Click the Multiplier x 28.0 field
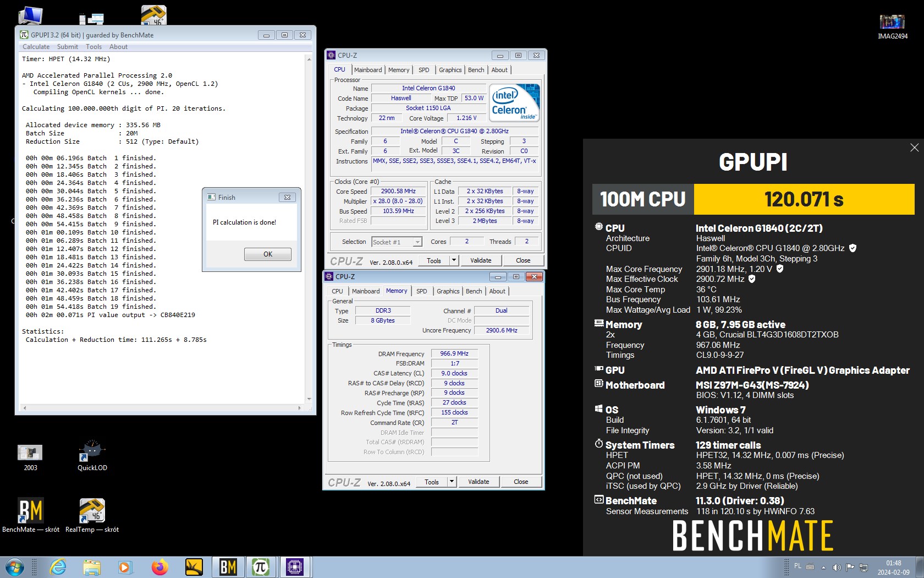924x578 pixels. (x=398, y=201)
